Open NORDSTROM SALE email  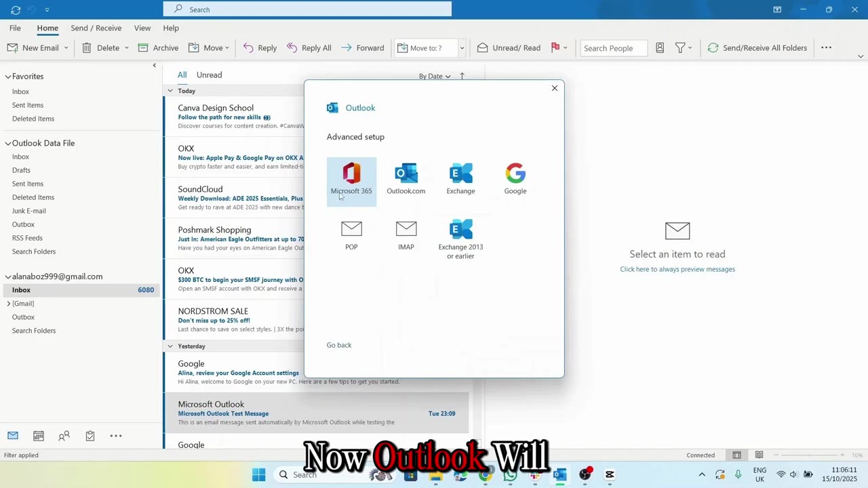(234, 320)
